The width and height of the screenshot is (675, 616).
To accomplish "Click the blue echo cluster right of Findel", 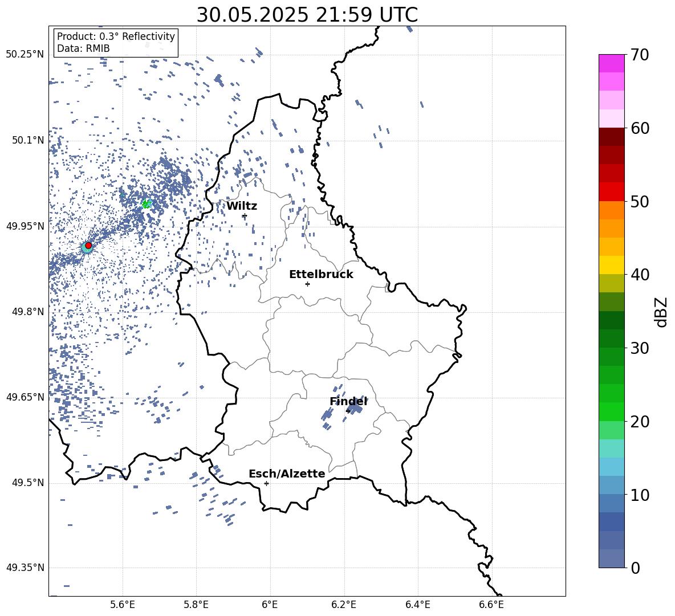I will 356,407.
